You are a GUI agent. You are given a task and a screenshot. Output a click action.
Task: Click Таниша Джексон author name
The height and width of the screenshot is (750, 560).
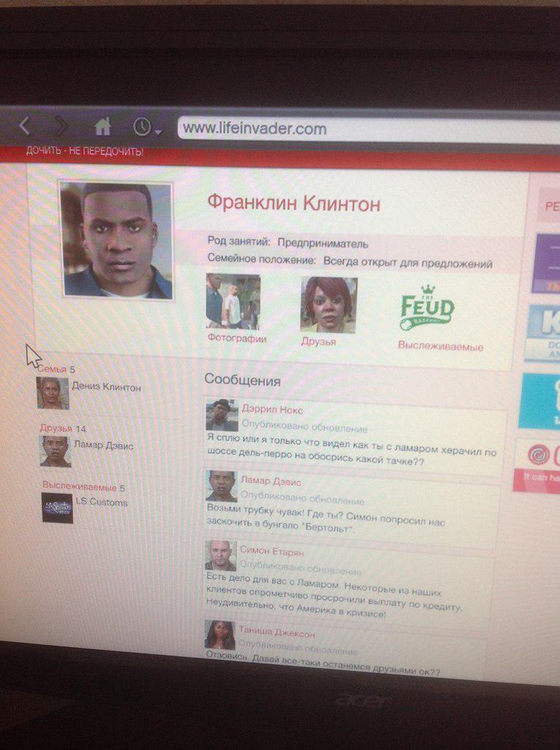coord(277,633)
